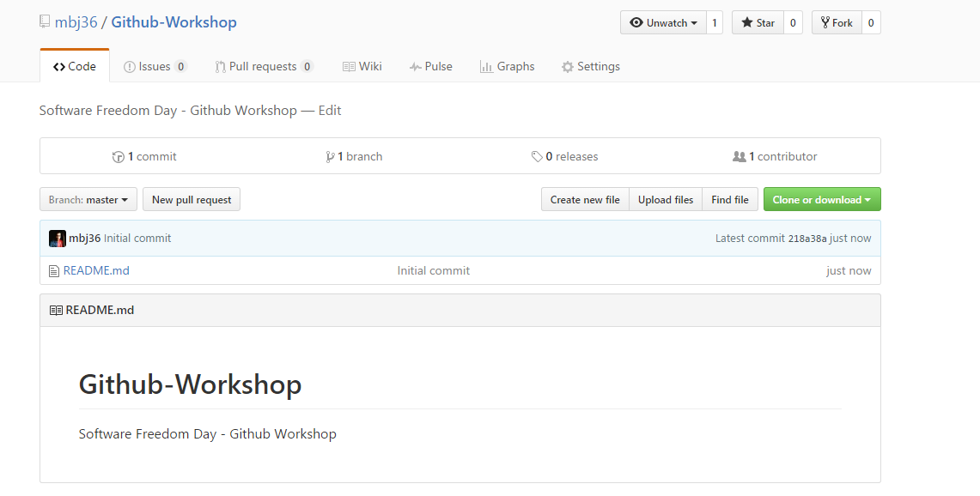Go to the Wiki tab
This screenshot has width=980, height=496.
[x=362, y=66]
